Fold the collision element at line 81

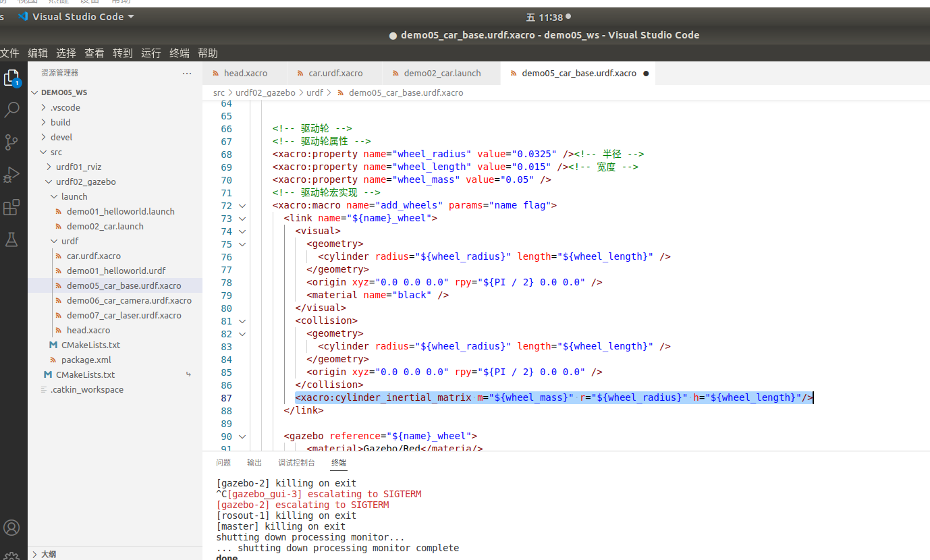(x=242, y=321)
